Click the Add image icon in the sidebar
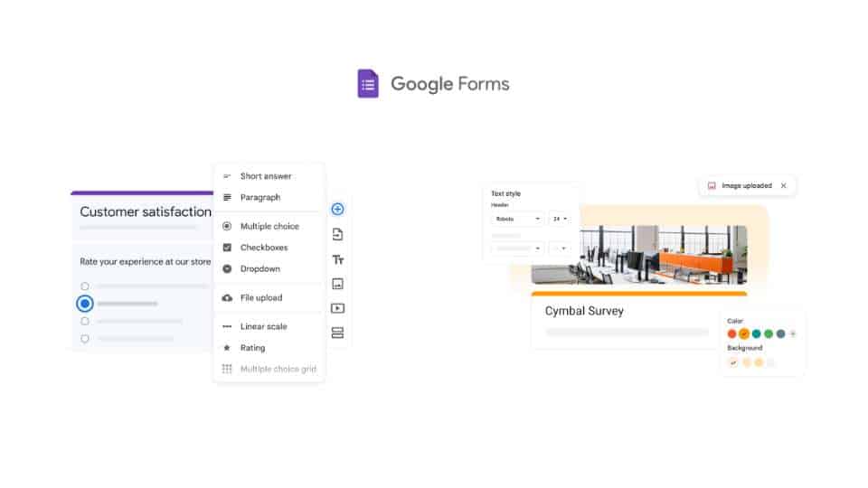Screen dimensions: 868x488 click(x=337, y=284)
